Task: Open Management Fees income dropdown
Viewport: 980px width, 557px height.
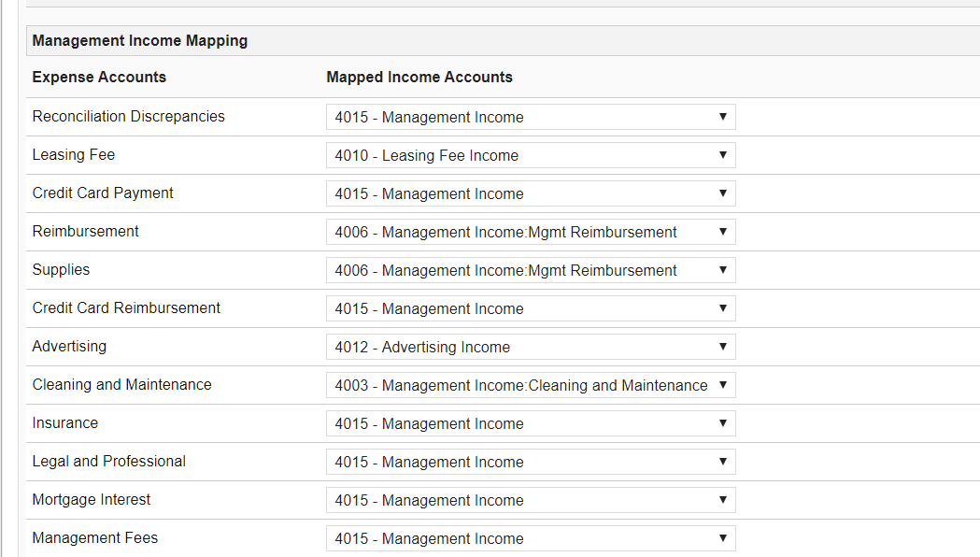Action: pos(531,539)
